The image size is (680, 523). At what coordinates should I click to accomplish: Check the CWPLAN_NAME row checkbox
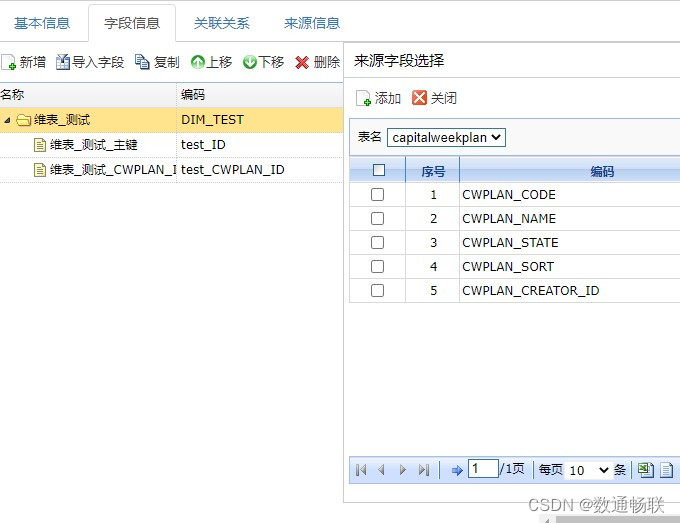pyautogui.click(x=377, y=219)
